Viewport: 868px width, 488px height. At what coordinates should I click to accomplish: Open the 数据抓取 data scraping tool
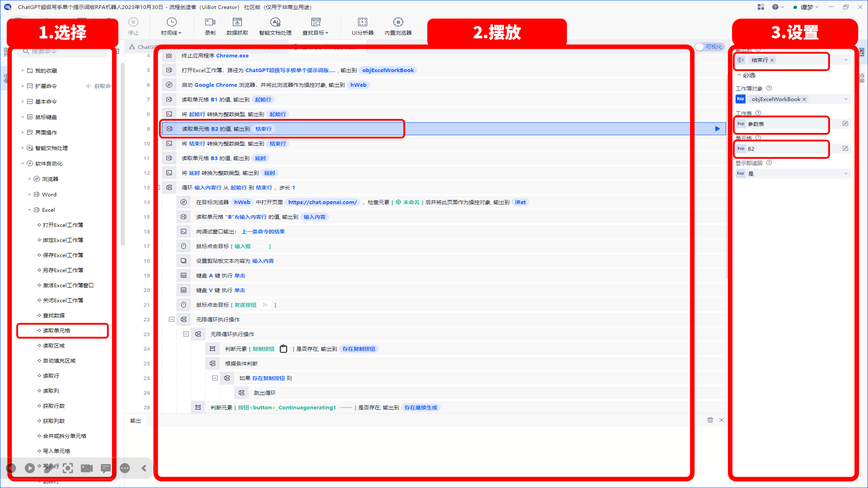click(237, 26)
